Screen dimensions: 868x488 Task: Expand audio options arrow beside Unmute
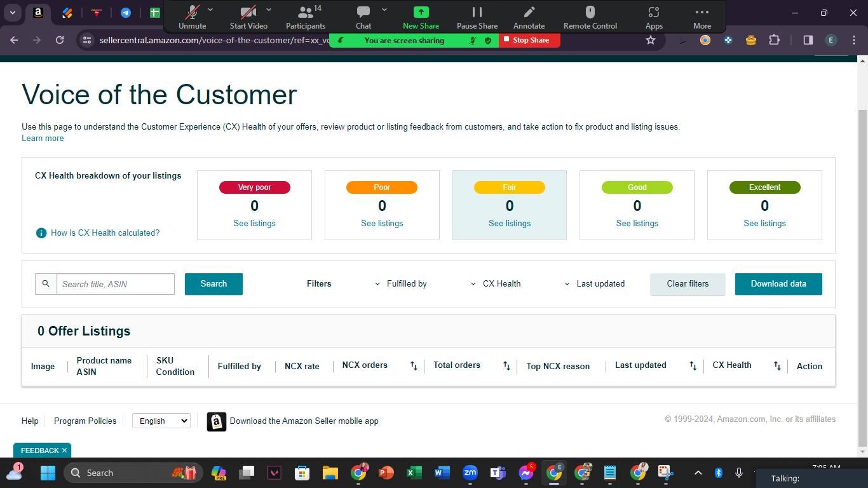point(211,10)
